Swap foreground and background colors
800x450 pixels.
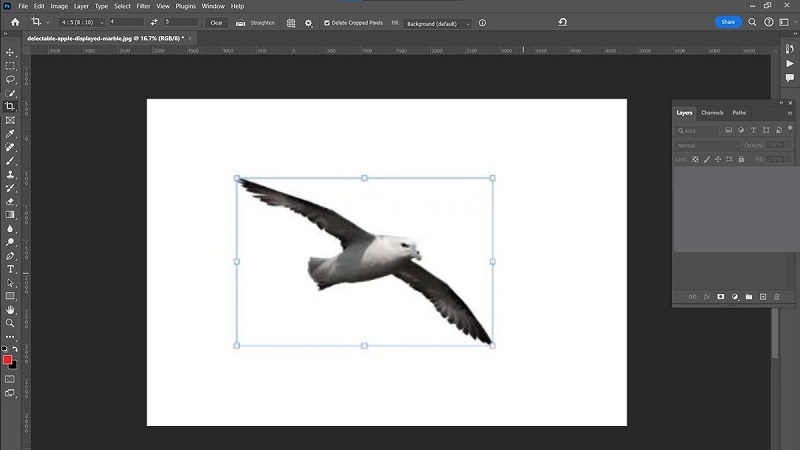15,349
